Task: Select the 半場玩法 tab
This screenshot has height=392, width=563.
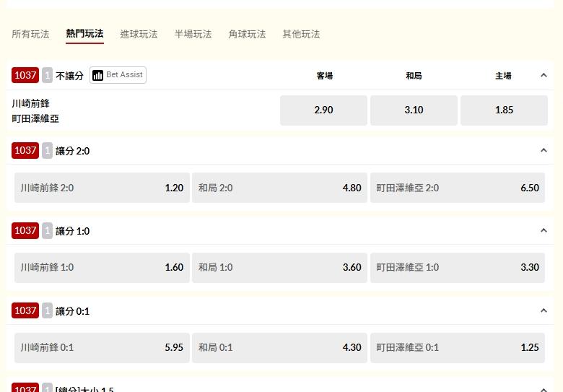Action: (193, 34)
